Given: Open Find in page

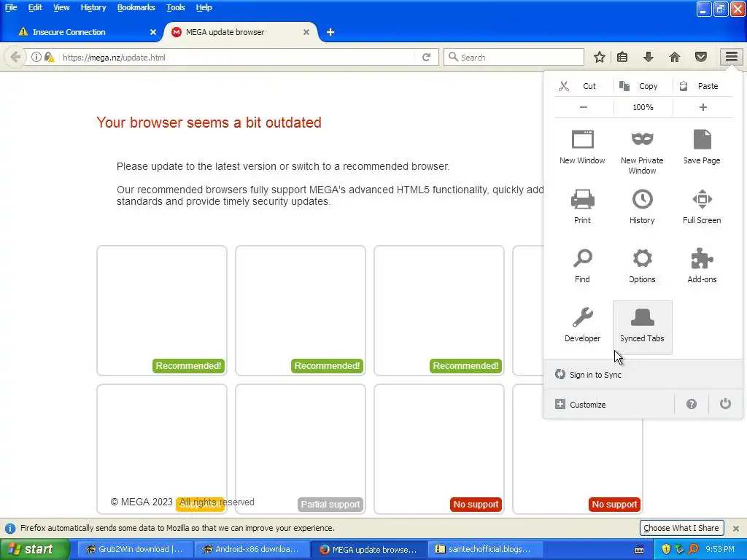Looking at the screenshot, I should pos(582,265).
